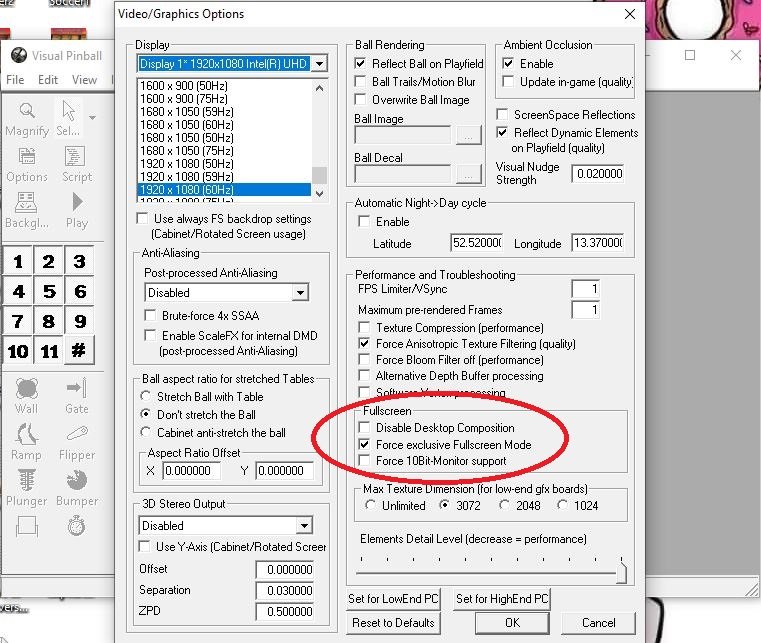Check Disable Desktop Composition
Viewport: 761px width, 643px height.
[x=364, y=428]
